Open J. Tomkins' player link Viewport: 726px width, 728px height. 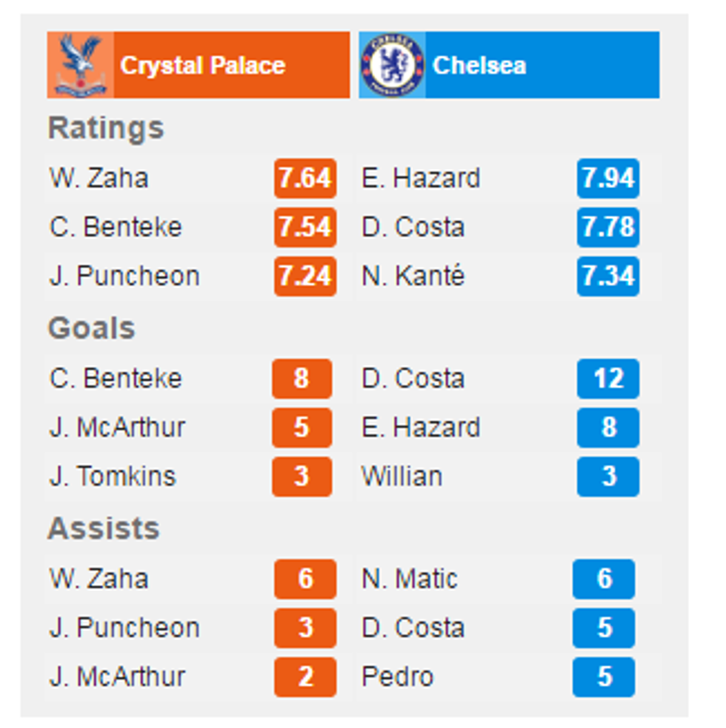113,476
